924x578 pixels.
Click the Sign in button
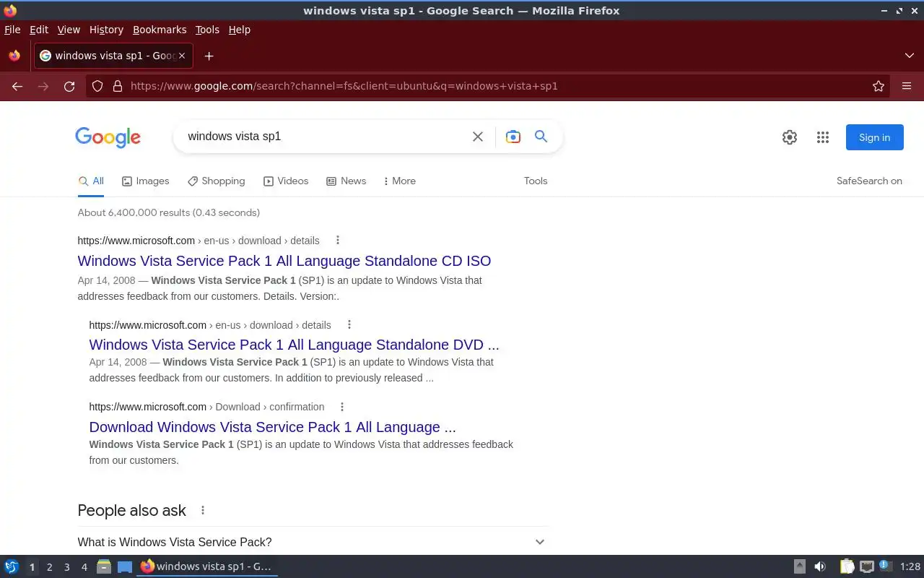874,137
